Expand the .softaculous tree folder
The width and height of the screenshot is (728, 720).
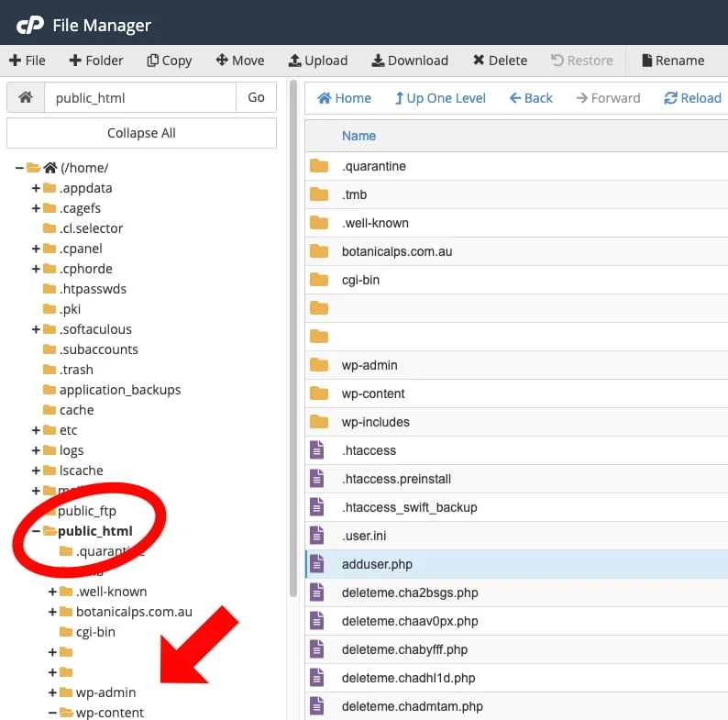point(36,329)
